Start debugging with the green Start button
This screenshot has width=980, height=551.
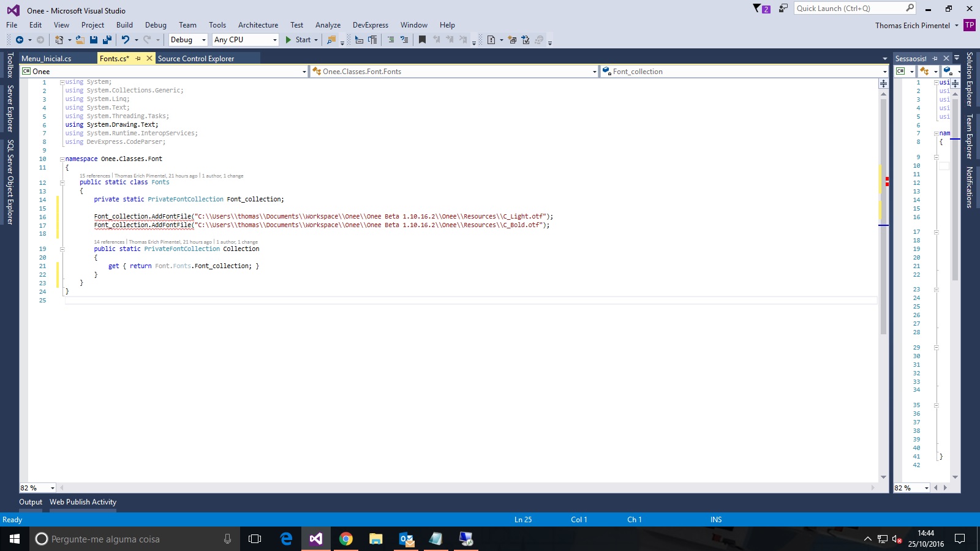click(x=298, y=40)
